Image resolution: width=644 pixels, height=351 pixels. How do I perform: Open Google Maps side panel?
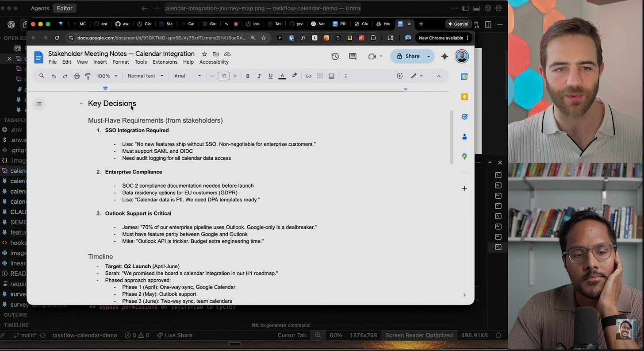tap(464, 157)
